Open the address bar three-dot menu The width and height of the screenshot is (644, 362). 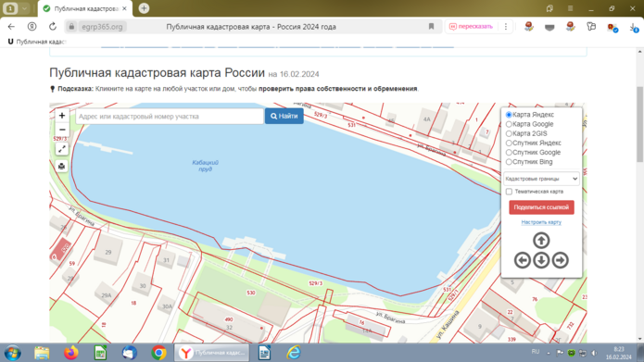(506, 27)
